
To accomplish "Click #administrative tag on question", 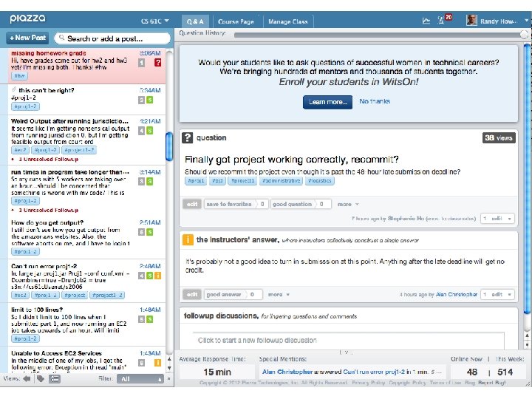I will click(x=281, y=181).
